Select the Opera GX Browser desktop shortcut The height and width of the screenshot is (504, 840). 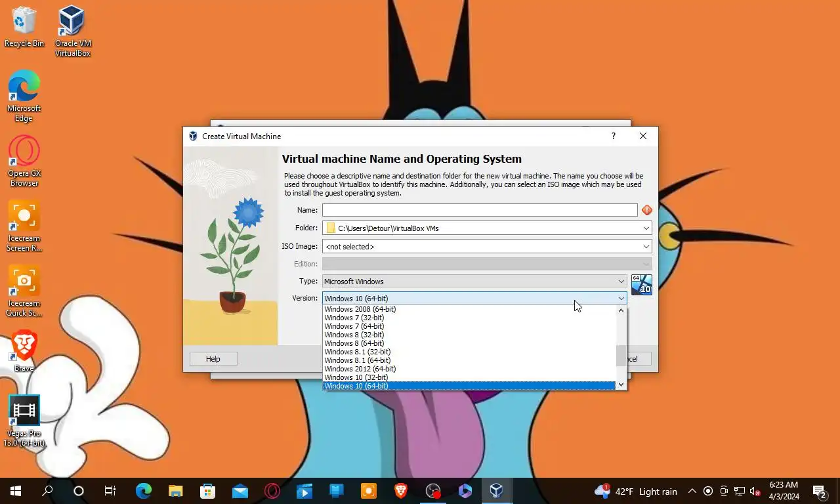pyautogui.click(x=24, y=161)
